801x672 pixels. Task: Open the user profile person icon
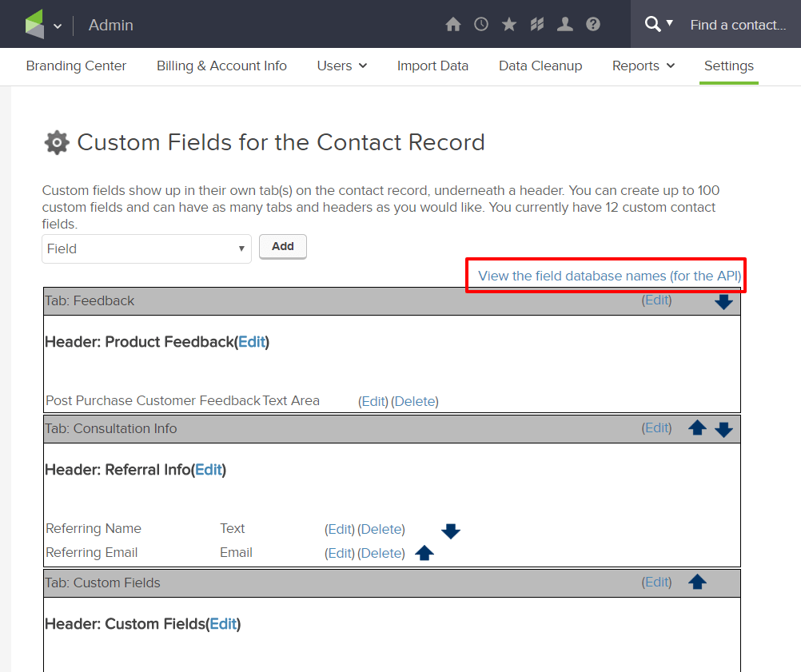tap(564, 24)
